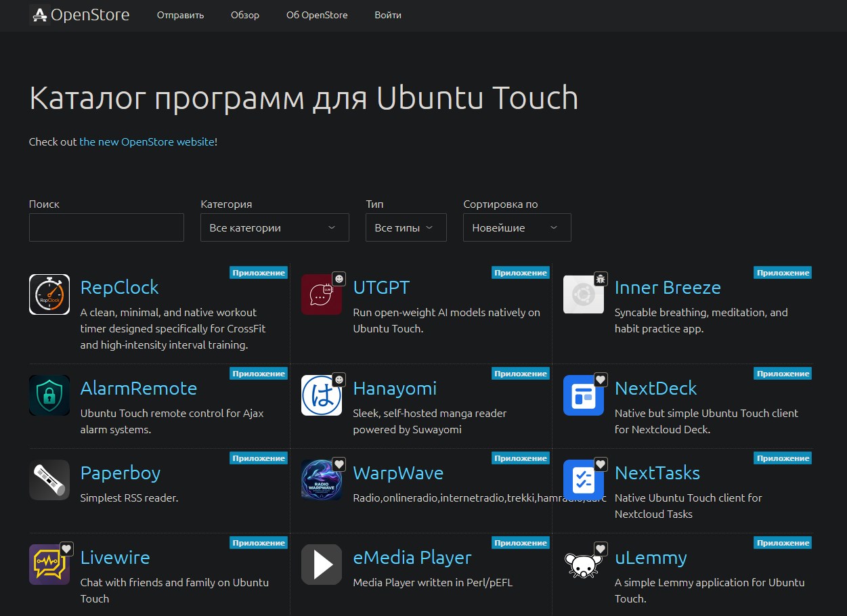Open the Обзор menu item
Image resolution: width=847 pixels, height=616 pixels.
(x=245, y=15)
